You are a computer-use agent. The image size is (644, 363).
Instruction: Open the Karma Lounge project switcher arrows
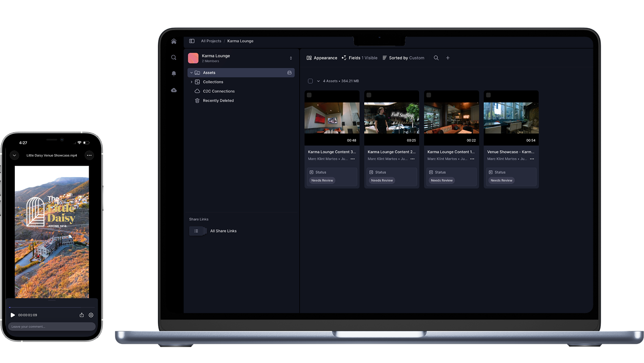point(291,58)
